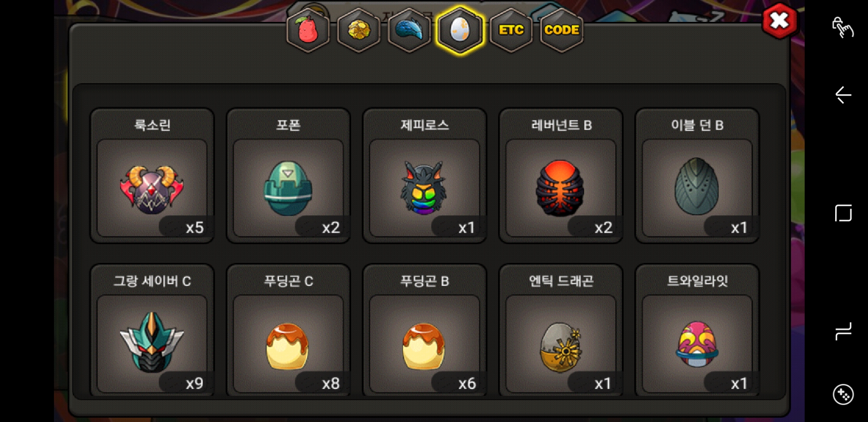Open the CODE tab
The image size is (868, 422).
point(561,30)
